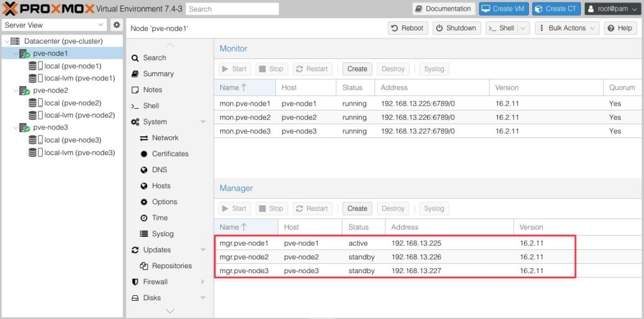The height and width of the screenshot is (319, 644).
Task: Open local-lvm (pve-node1) storage
Action: [79, 78]
